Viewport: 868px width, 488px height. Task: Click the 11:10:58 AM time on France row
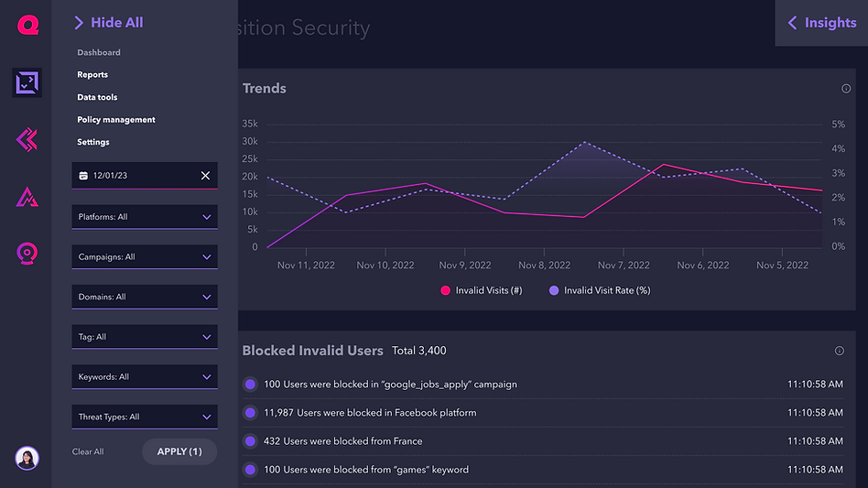coord(815,441)
